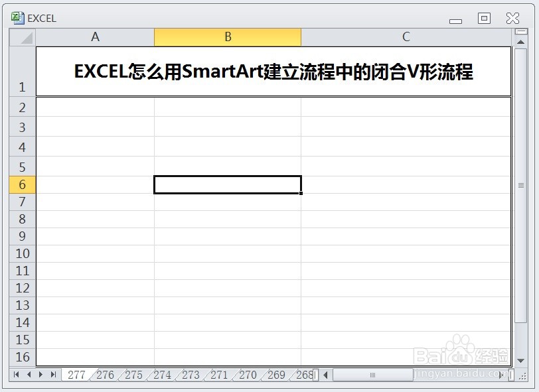The image size is (539, 392).
Task: Select row 4 header
Action: point(23,147)
